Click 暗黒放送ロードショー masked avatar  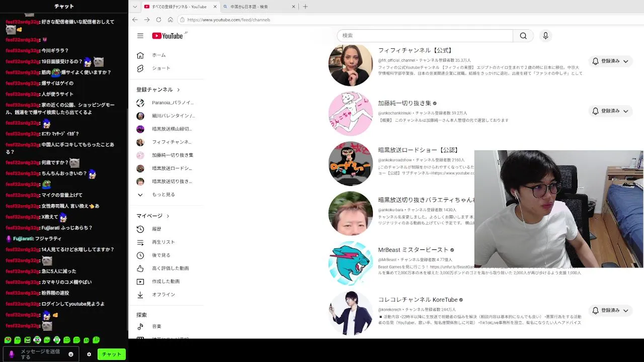pyautogui.click(x=351, y=163)
